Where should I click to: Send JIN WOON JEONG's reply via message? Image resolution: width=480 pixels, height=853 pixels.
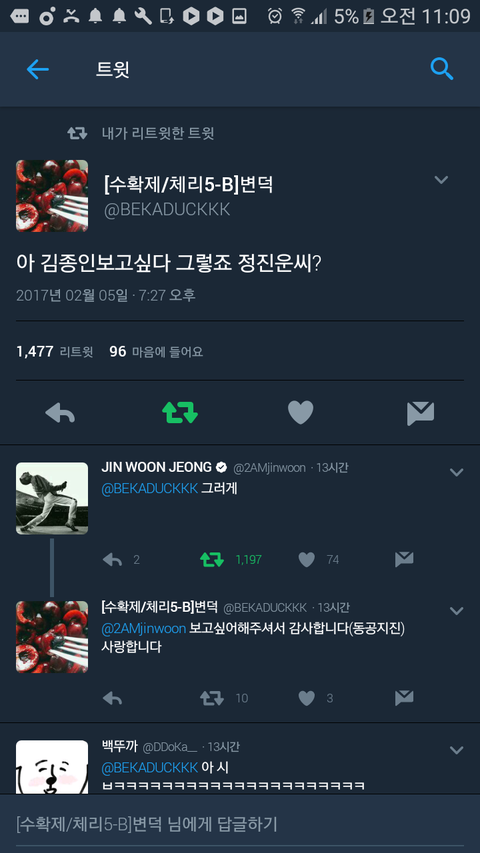point(404,559)
